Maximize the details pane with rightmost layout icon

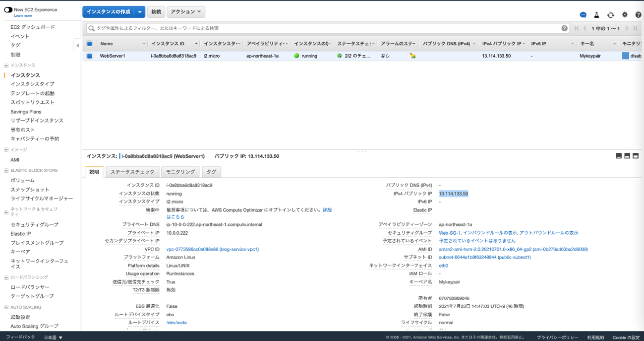tap(636, 156)
